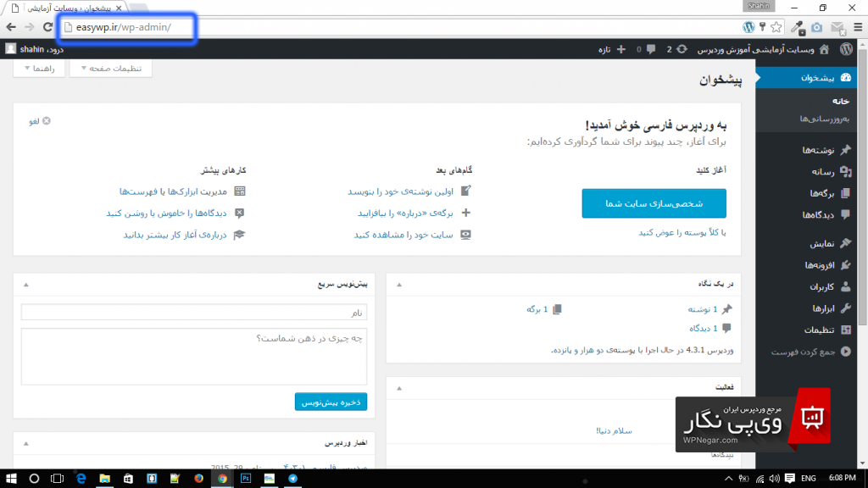Viewport: 868px width, 488px height.
Task: Click the settings icon in sidebar
Action: 845,330
